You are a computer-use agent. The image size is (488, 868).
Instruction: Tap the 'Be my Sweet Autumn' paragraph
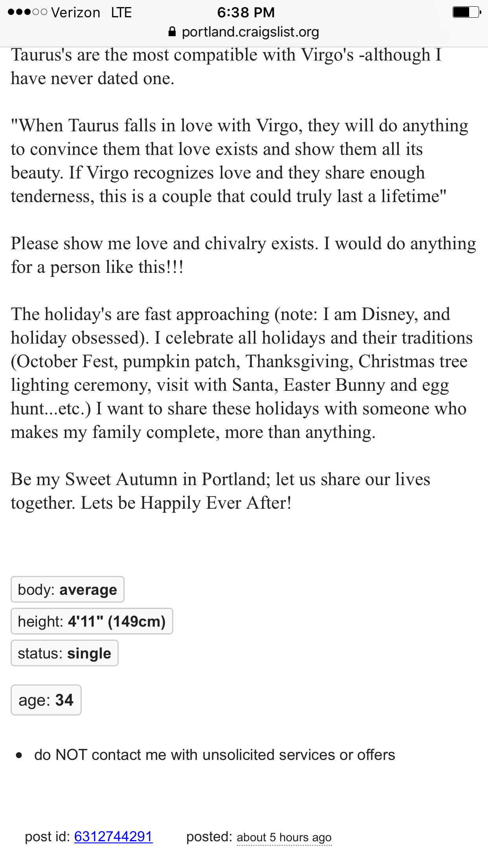tap(220, 491)
